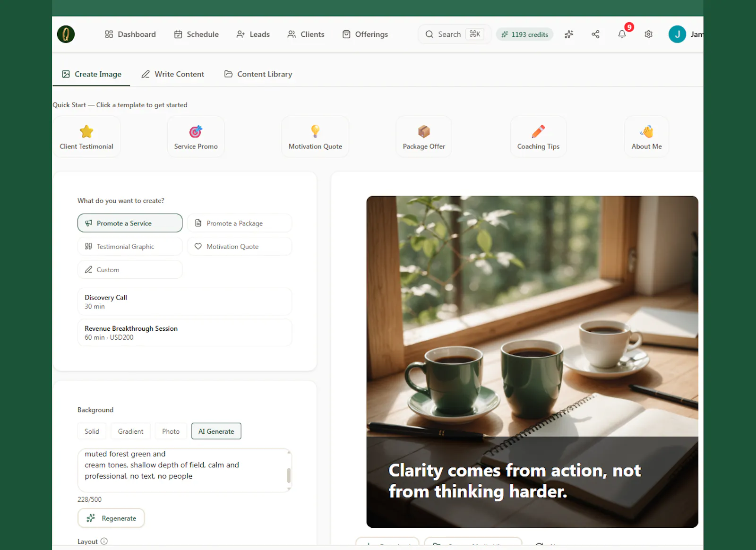Choose the Service Promo template

coord(196,137)
